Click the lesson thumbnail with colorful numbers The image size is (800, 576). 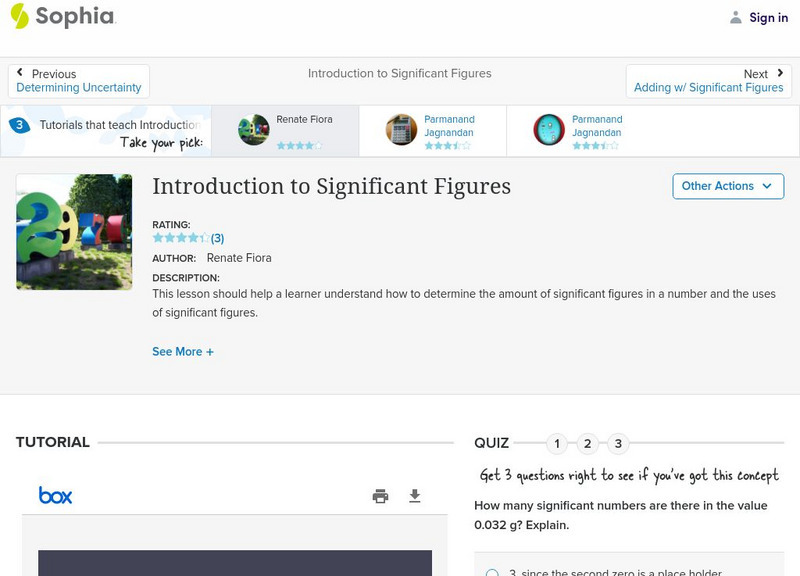tap(74, 232)
